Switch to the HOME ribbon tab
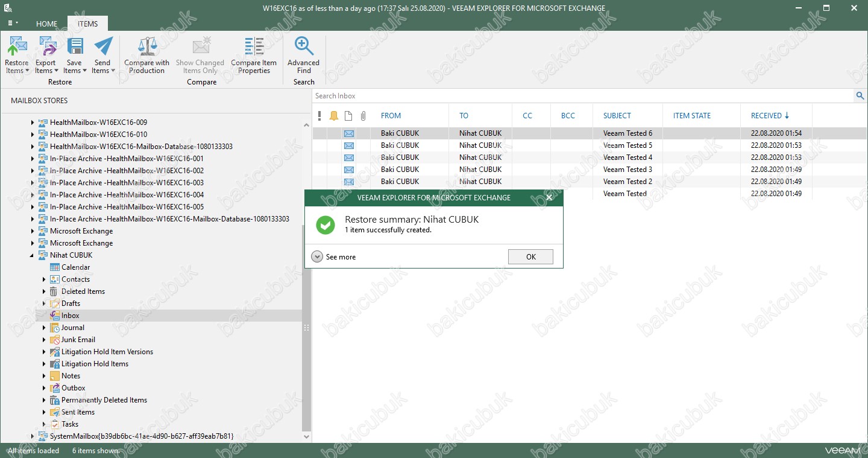 tap(47, 24)
